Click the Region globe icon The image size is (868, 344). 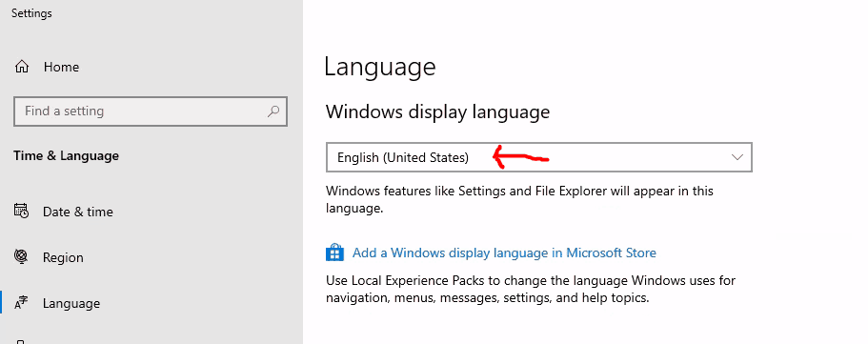coord(21,256)
